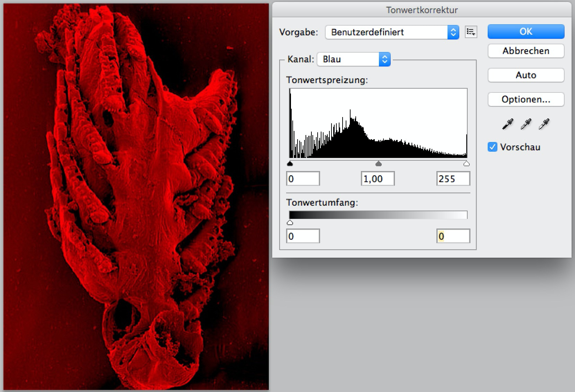Focus the left Tonwertumfang output field

pos(303,236)
